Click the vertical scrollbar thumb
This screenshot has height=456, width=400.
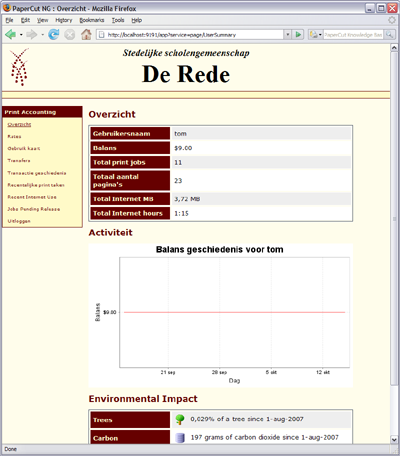click(x=394, y=219)
